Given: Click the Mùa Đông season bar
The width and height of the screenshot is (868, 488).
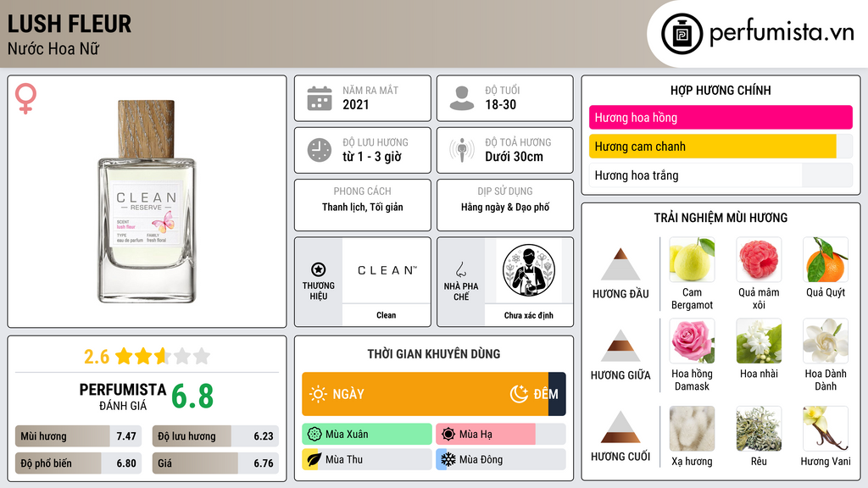Looking at the screenshot, I should pyautogui.click(x=501, y=460).
